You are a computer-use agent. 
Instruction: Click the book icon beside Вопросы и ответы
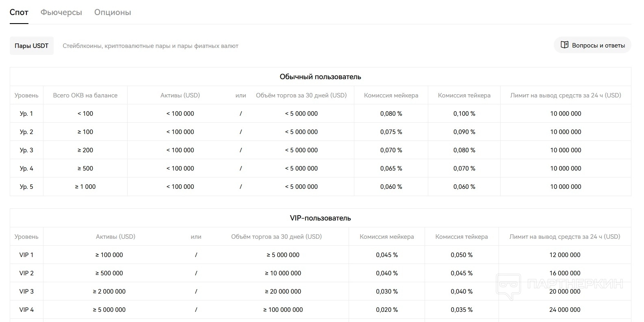564,45
